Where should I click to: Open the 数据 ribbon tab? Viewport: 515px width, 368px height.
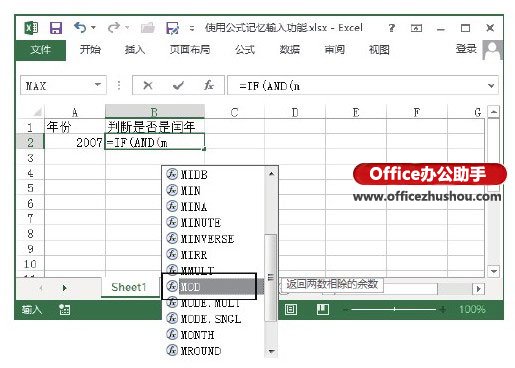tap(289, 50)
